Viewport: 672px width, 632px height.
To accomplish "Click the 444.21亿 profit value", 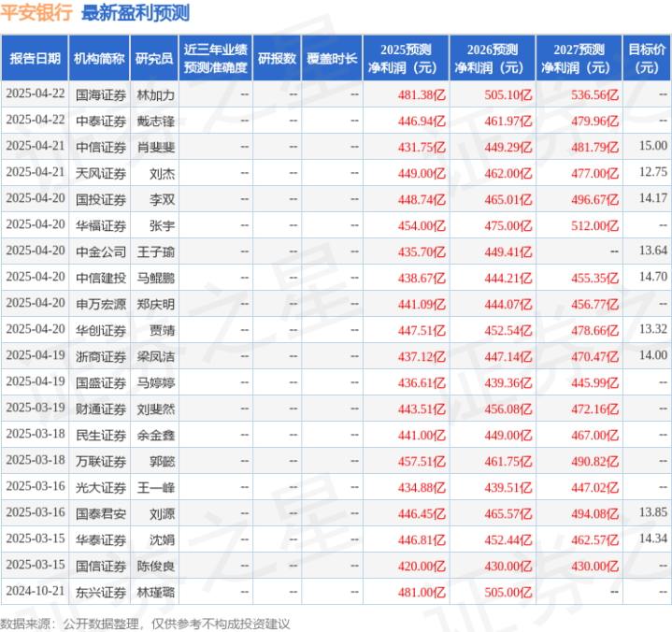I will 508,279.
